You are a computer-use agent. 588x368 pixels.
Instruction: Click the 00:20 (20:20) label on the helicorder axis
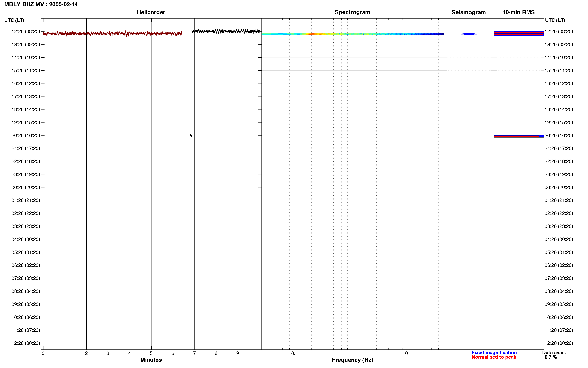pyautogui.click(x=26, y=187)
